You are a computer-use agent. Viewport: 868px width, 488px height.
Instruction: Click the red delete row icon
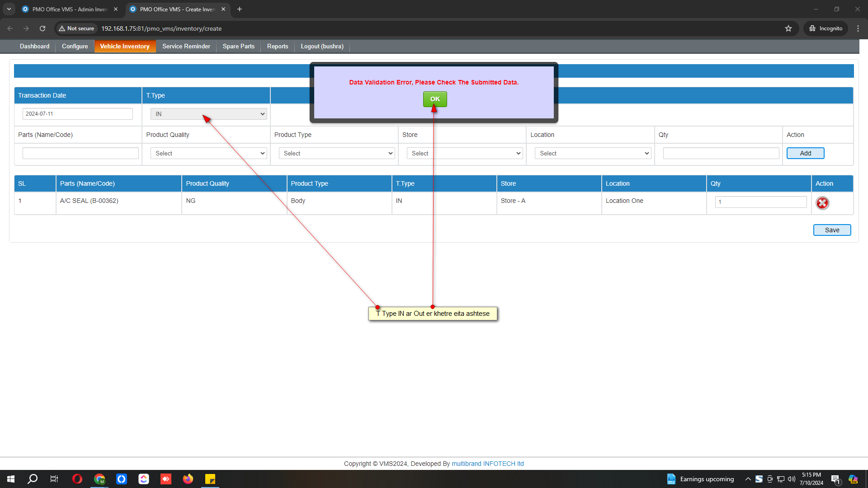point(822,203)
